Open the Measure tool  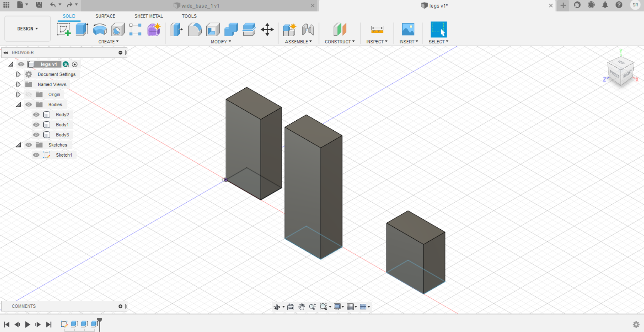[x=377, y=30]
